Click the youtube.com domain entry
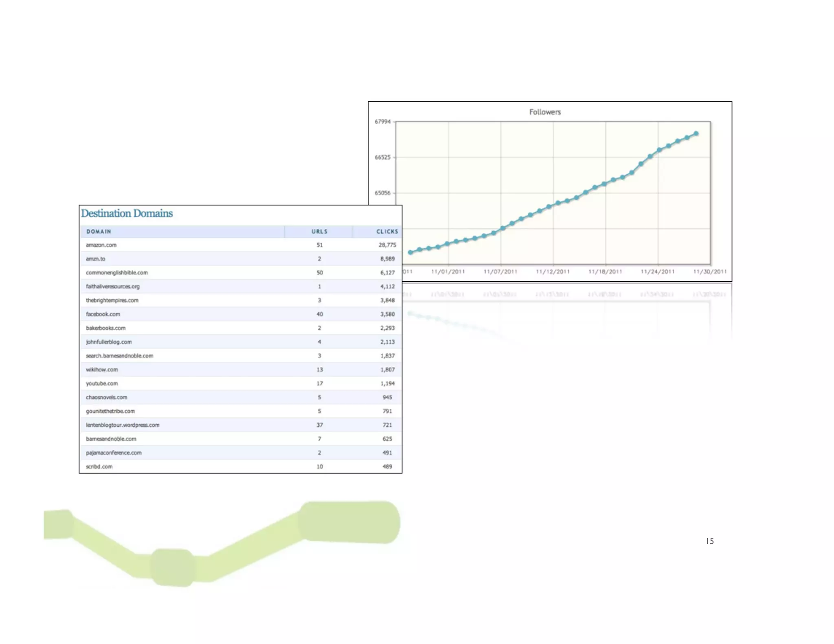Screen dimensions: 834x644 (x=101, y=383)
